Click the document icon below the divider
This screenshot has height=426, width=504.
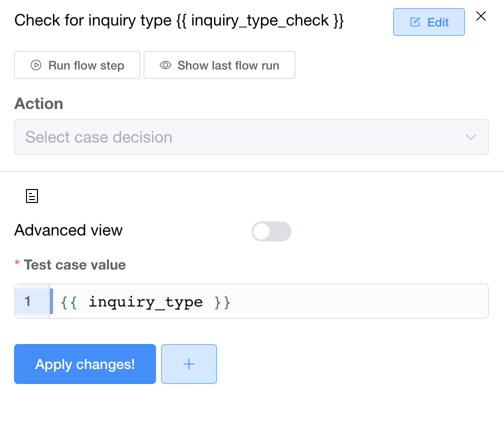pyautogui.click(x=32, y=196)
